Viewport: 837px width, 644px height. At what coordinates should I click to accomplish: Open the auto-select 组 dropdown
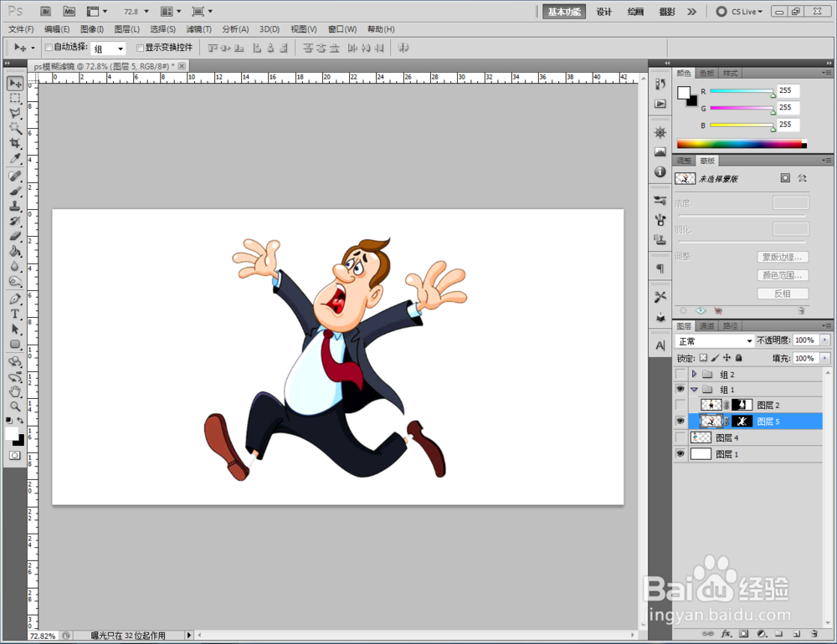108,49
